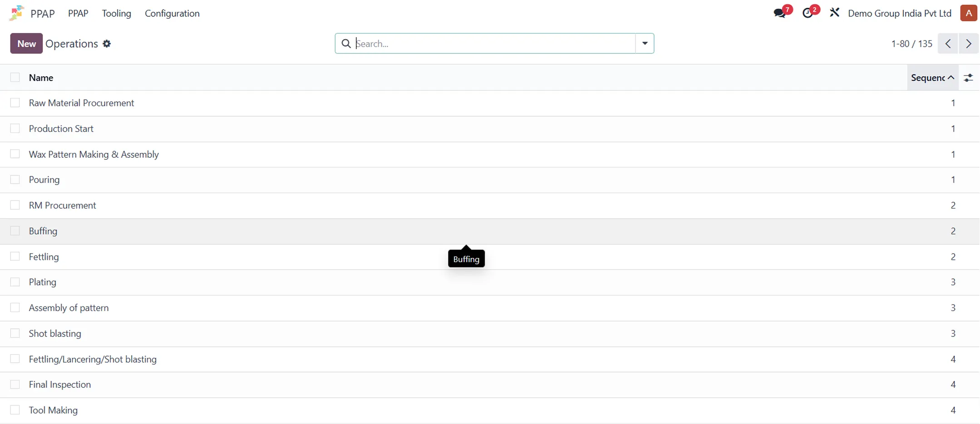Click the debug tools wrench icon
This screenshot has height=424, width=980.
[x=834, y=13]
